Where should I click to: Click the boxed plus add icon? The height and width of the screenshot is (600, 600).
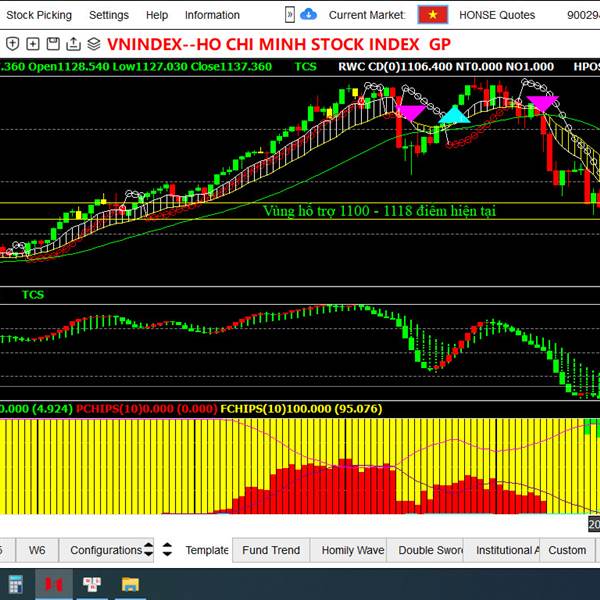33,44
